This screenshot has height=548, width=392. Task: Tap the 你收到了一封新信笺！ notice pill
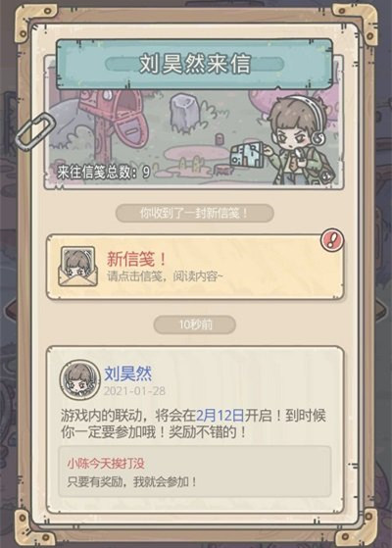click(194, 213)
